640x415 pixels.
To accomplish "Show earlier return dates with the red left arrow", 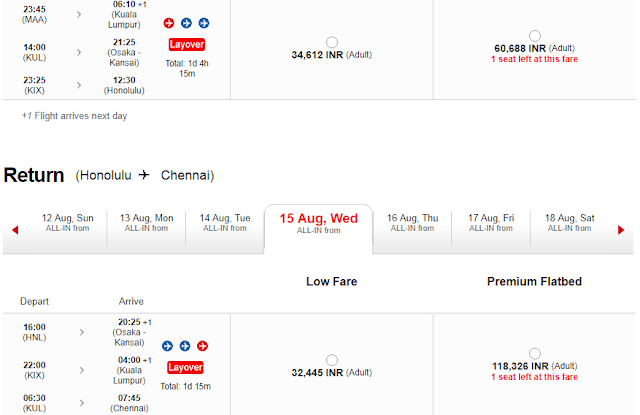I will (16, 230).
